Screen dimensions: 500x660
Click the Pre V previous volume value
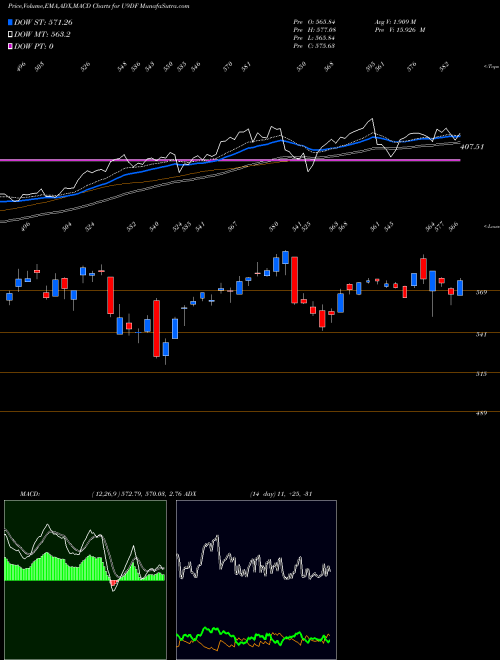click(399, 30)
